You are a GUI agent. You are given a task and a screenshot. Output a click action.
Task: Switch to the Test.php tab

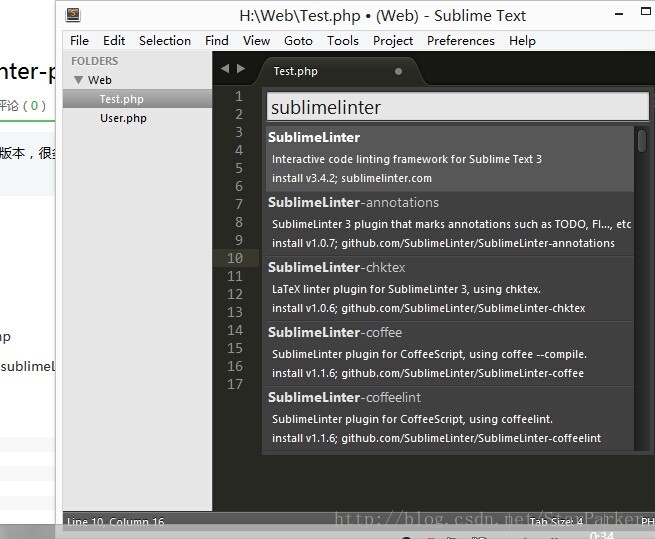pos(296,71)
